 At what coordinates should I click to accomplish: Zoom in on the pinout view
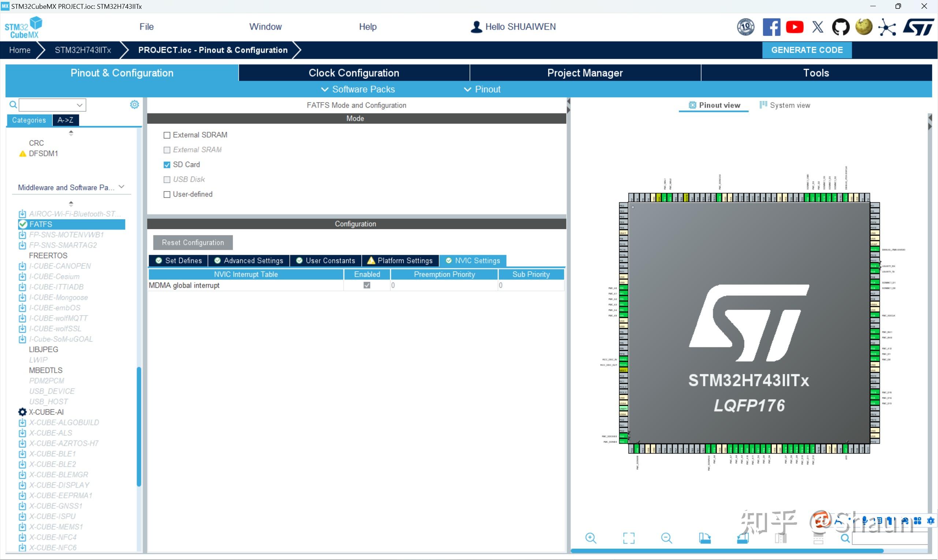(591, 538)
